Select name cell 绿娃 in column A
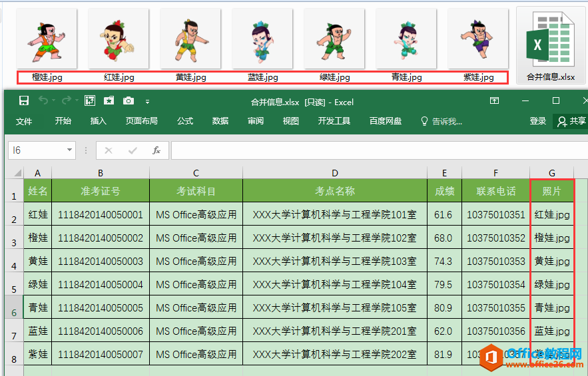The height and width of the screenshot is (376, 588). [x=37, y=284]
